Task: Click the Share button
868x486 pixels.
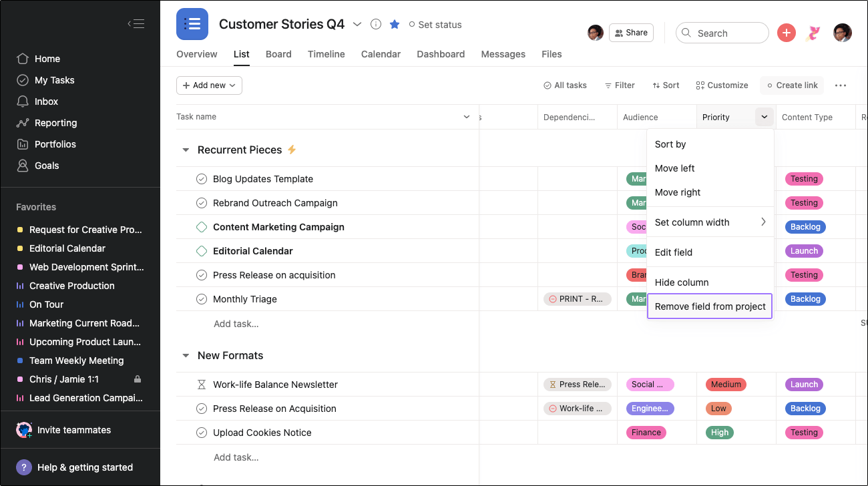Action: (631, 33)
